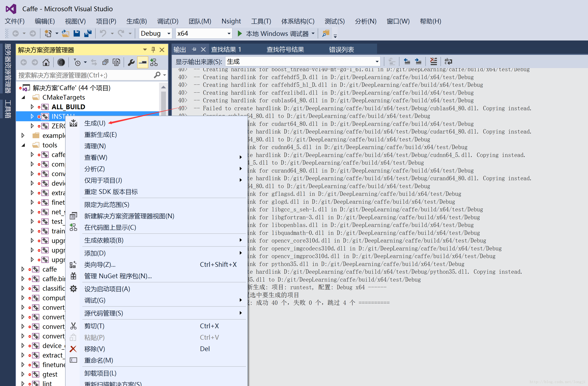Close the Solution Explorer panel
This screenshot has width=588, height=386.
pyautogui.click(x=162, y=50)
